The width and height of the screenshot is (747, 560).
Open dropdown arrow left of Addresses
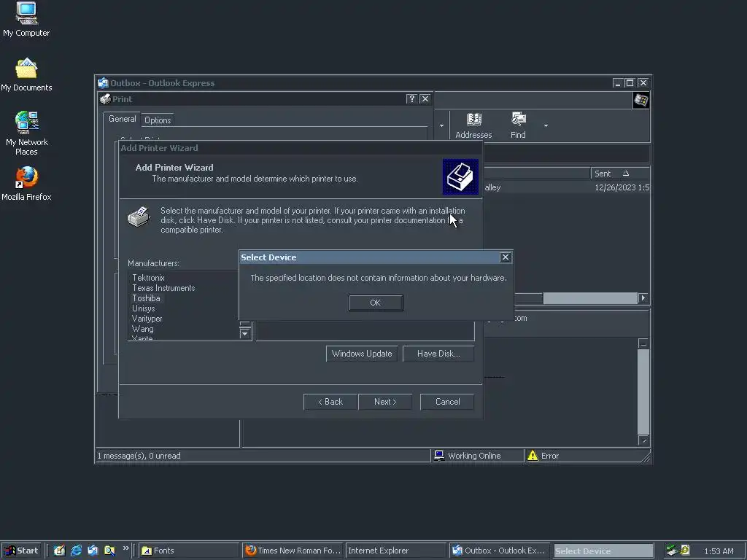coord(441,125)
